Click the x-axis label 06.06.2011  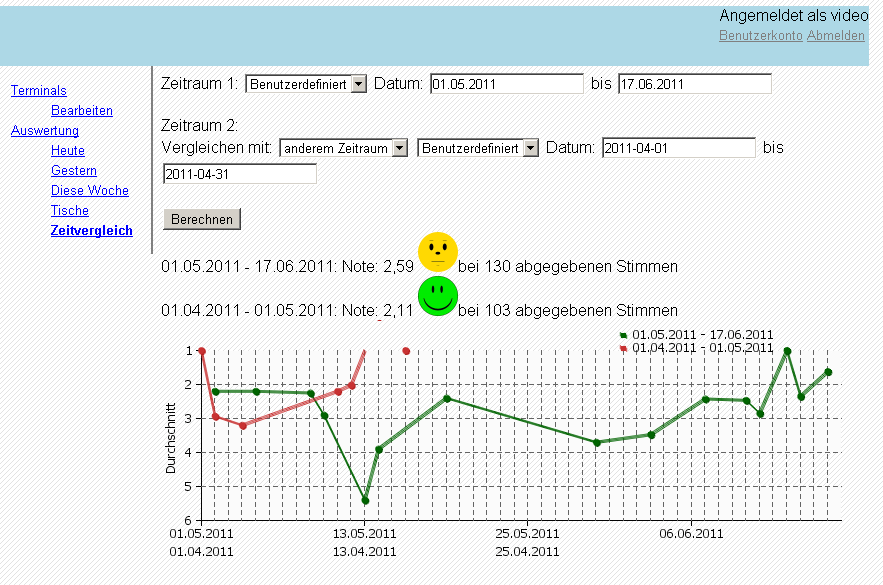(691, 534)
